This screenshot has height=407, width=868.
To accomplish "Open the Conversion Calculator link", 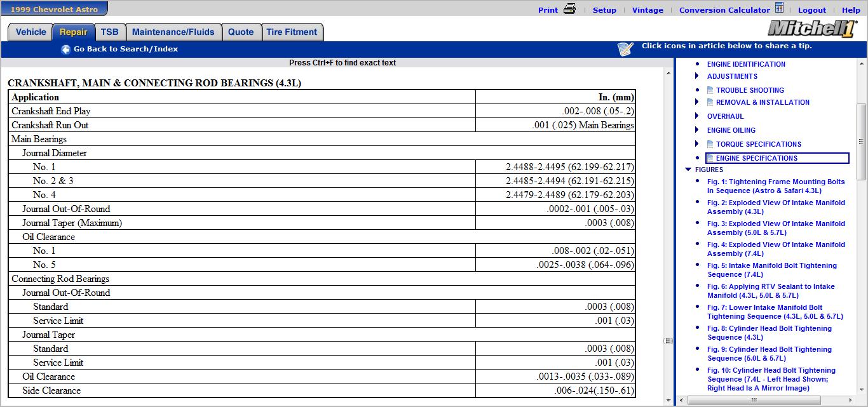I will click(724, 10).
